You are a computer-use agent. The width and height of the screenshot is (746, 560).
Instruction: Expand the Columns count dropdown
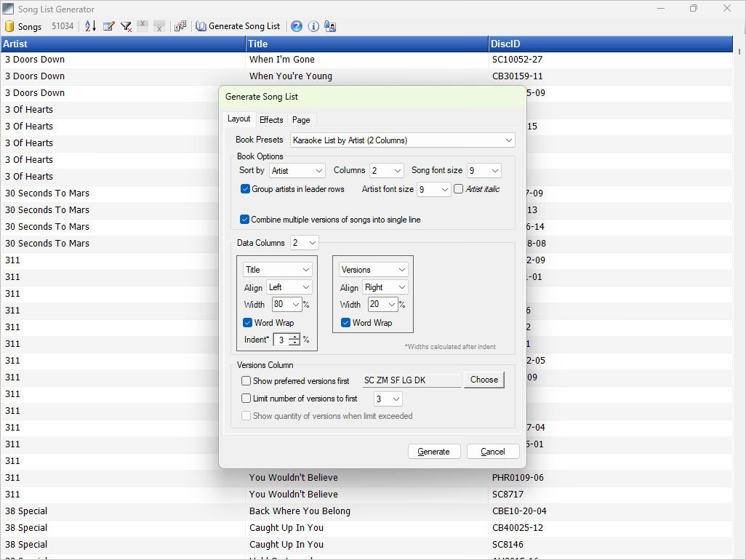(x=387, y=170)
